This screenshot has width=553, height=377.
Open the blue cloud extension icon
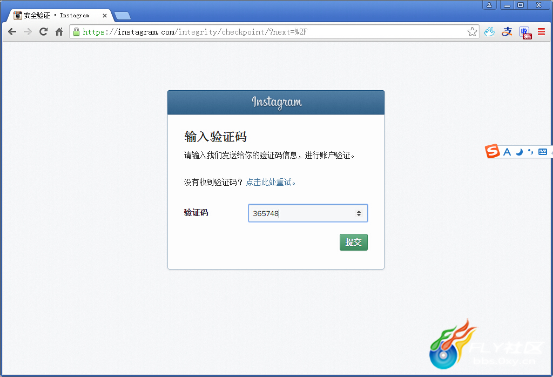point(489,32)
